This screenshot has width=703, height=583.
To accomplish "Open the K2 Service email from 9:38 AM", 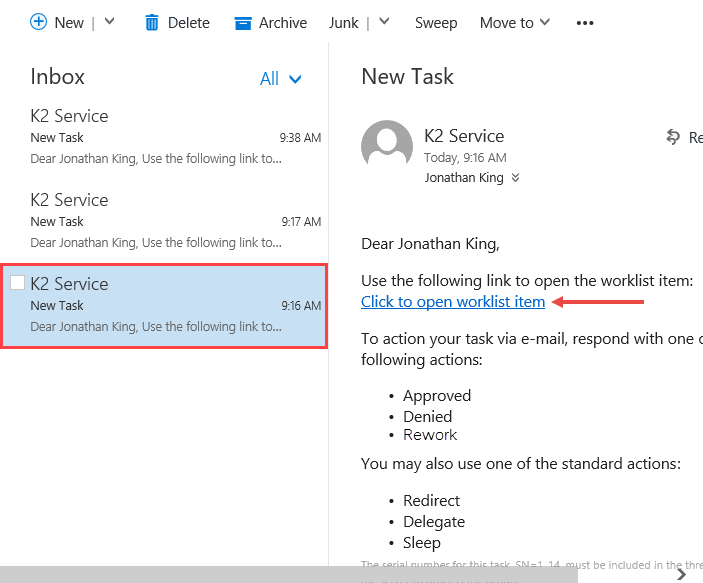I will (x=164, y=137).
